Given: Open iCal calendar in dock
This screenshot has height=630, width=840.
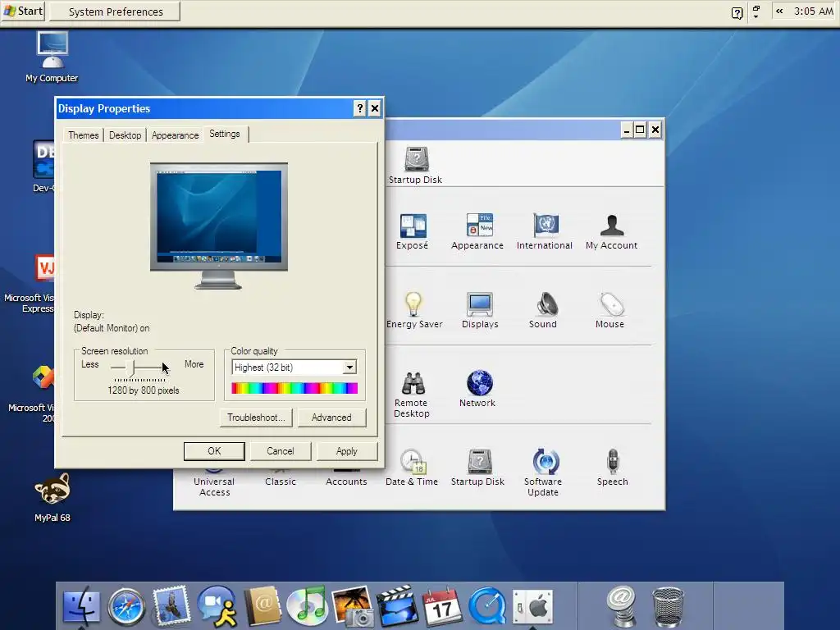Looking at the screenshot, I should 442,608.
